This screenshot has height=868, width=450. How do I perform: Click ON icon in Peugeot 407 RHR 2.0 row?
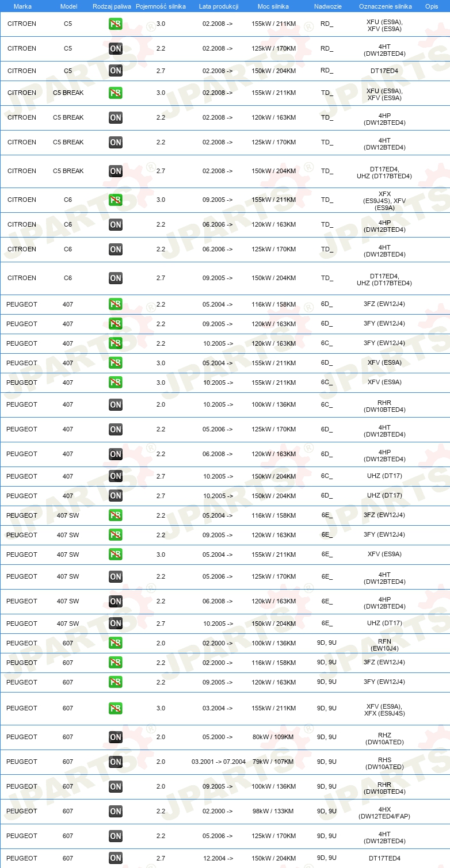point(116,404)
